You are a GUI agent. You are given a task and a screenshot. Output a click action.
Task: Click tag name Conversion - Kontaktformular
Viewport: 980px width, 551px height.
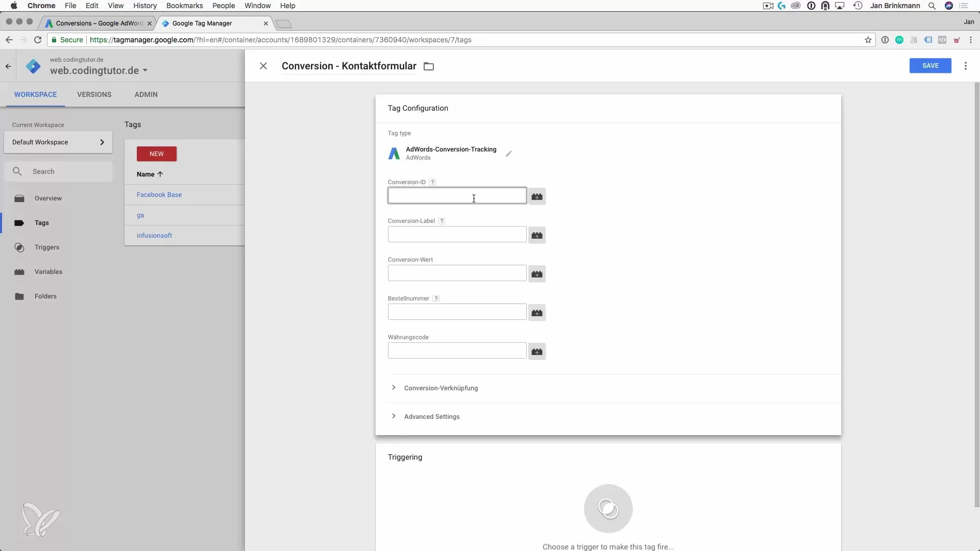[349, 66]
